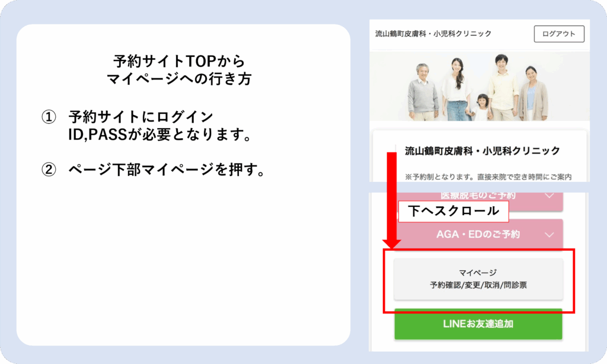
Task: Click header text 流山鶴町皮膚科・小児科クリニック
Action: [x=433, y=34]
